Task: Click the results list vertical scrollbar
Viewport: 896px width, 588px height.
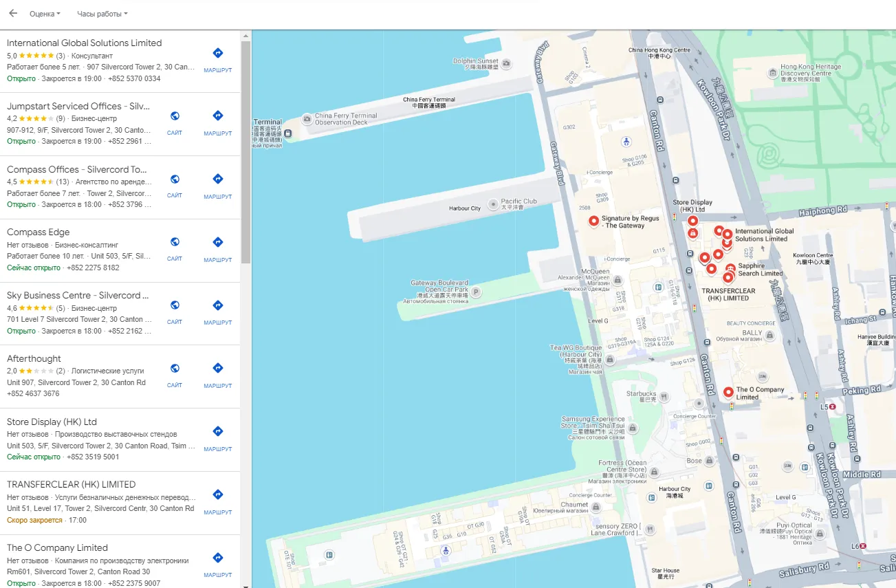Action: (x=245, y=151)
